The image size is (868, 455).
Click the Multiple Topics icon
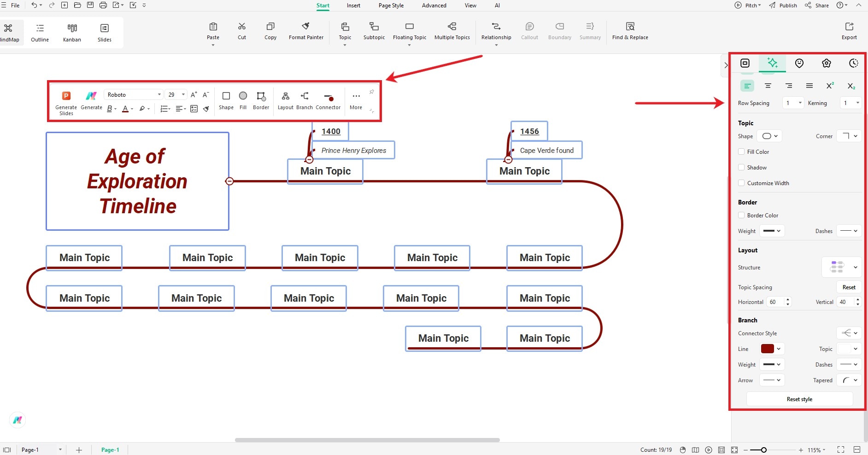pos(452,27)
